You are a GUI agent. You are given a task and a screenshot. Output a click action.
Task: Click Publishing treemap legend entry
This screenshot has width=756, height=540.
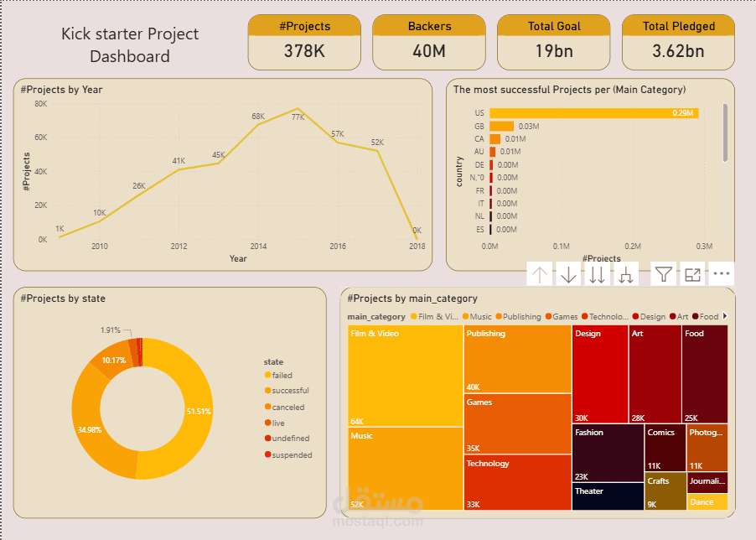pos(518,316)
